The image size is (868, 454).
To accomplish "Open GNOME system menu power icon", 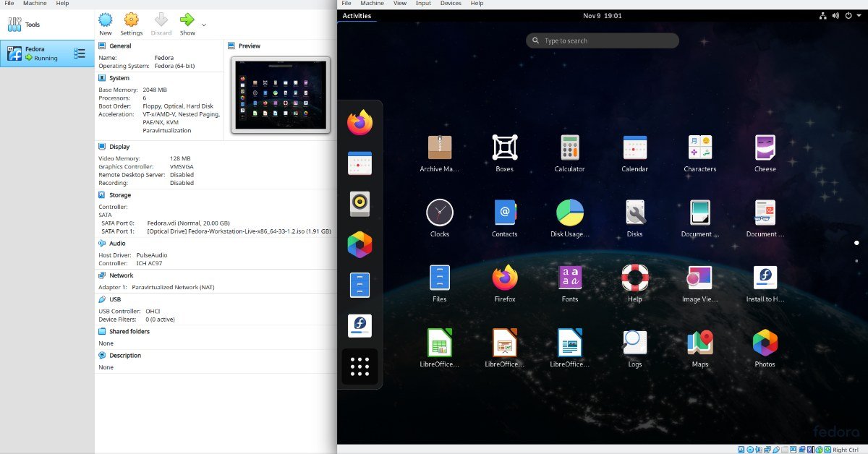I will [850, 15].
